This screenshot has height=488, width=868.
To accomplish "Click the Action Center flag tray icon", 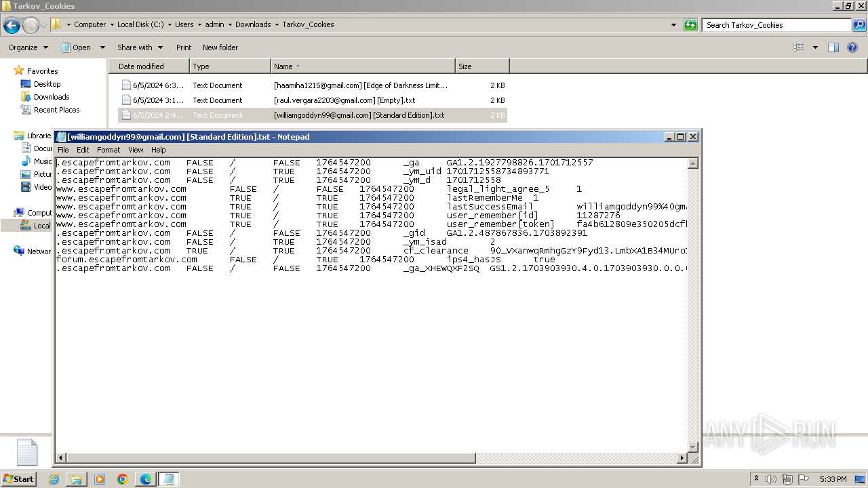I will (804, 479).
